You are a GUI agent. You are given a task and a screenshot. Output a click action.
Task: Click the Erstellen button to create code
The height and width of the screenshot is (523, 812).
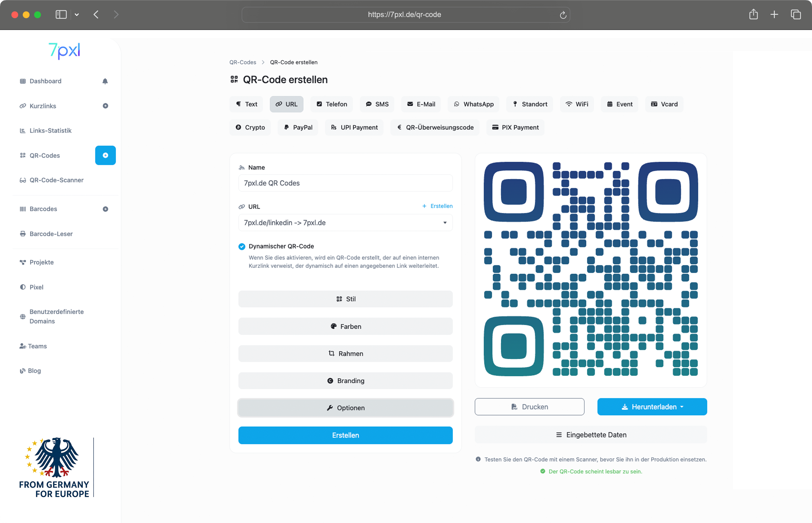coord(345,435)
